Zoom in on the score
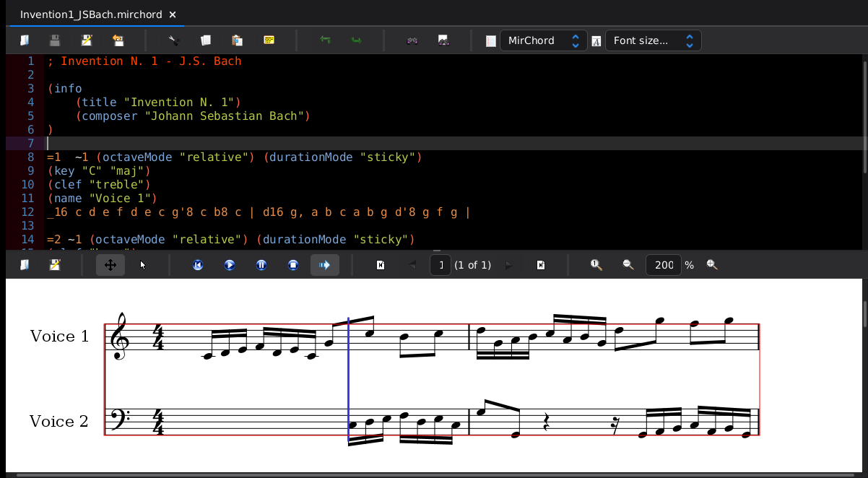Screen dimensions: 868x478 [x=712, y=265]
